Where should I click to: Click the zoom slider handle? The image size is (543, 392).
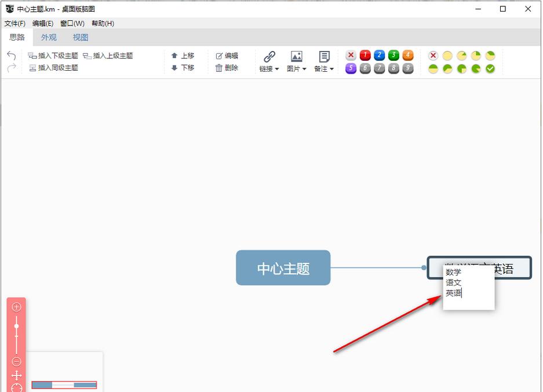16,326
